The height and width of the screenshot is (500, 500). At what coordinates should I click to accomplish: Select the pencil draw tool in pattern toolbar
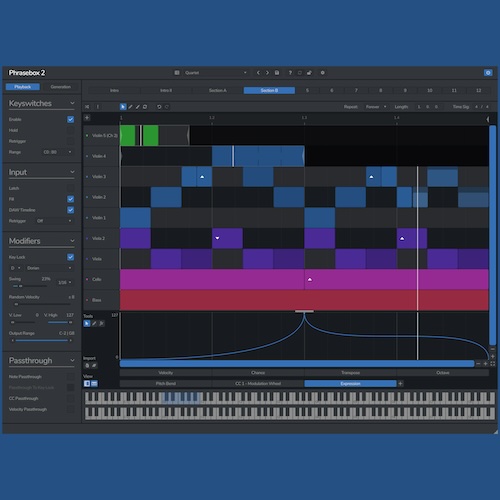(x=130, y=107)
